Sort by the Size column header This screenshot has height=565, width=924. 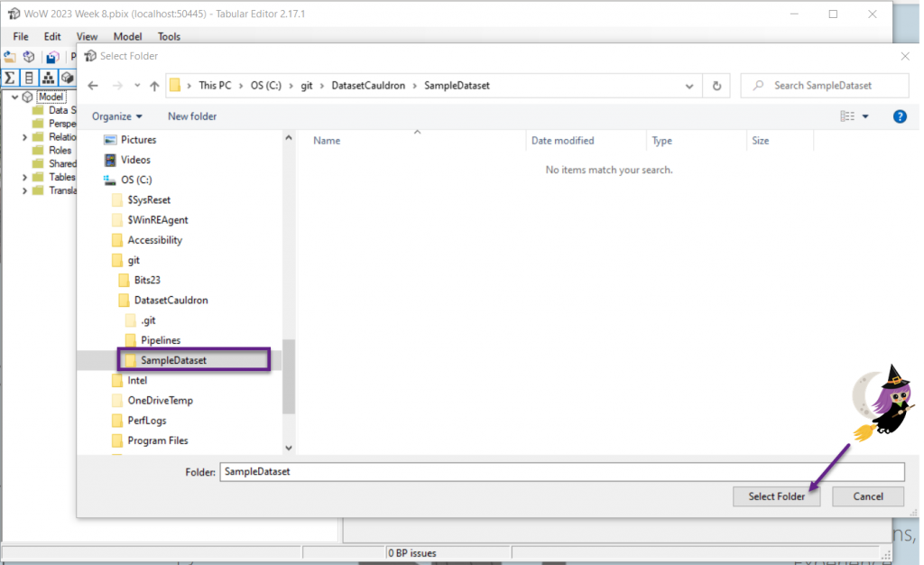click(x=760, y=140)
